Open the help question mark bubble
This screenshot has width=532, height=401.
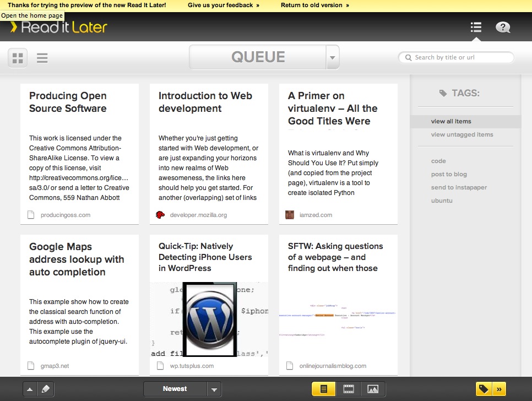pyautogui.click(x=503, y=27)
